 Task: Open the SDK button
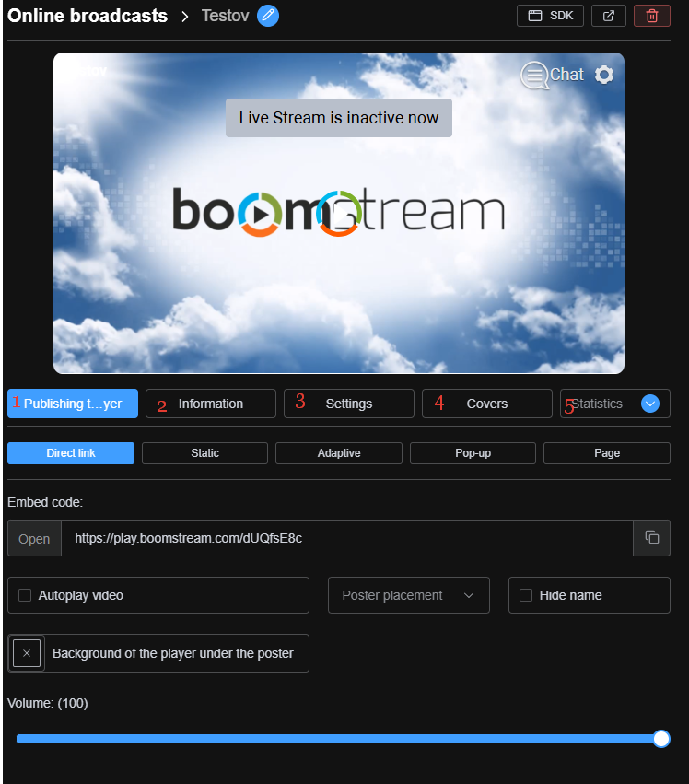pyautogui.click(x=550, y=16)
